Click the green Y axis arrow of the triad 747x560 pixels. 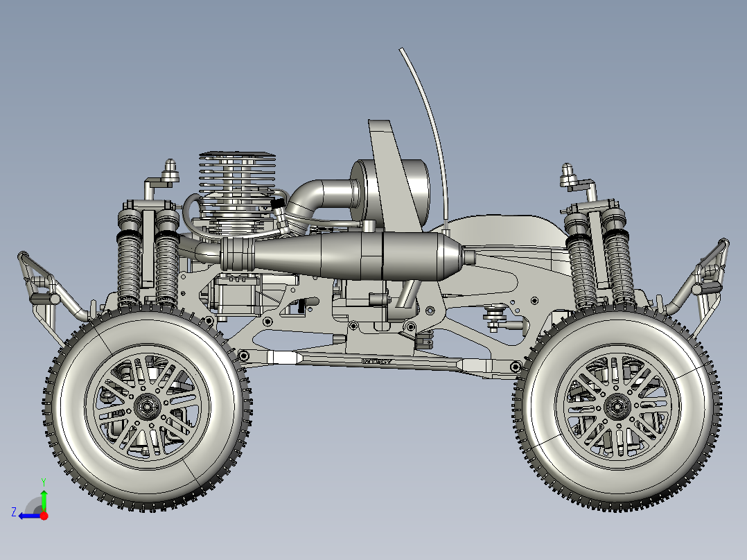coord(44,500)
